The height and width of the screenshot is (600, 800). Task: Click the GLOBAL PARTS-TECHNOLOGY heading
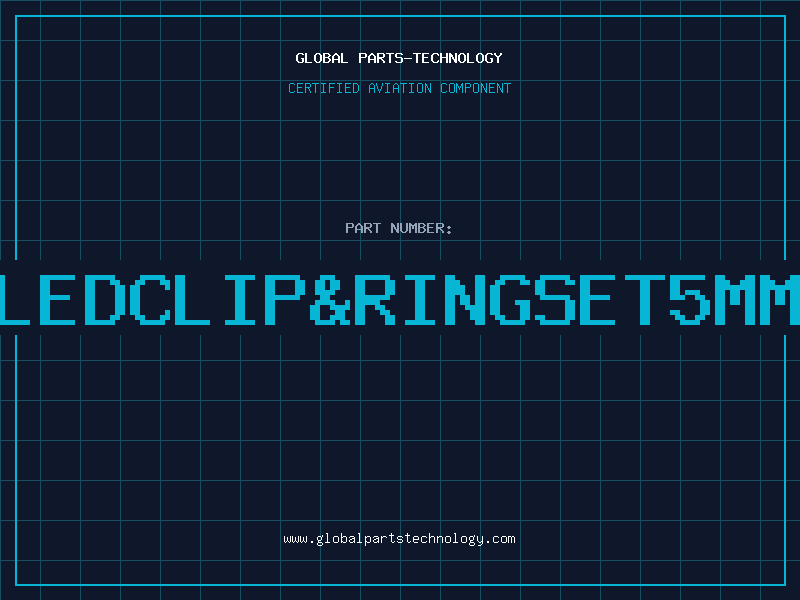click(x=399, y=58)
